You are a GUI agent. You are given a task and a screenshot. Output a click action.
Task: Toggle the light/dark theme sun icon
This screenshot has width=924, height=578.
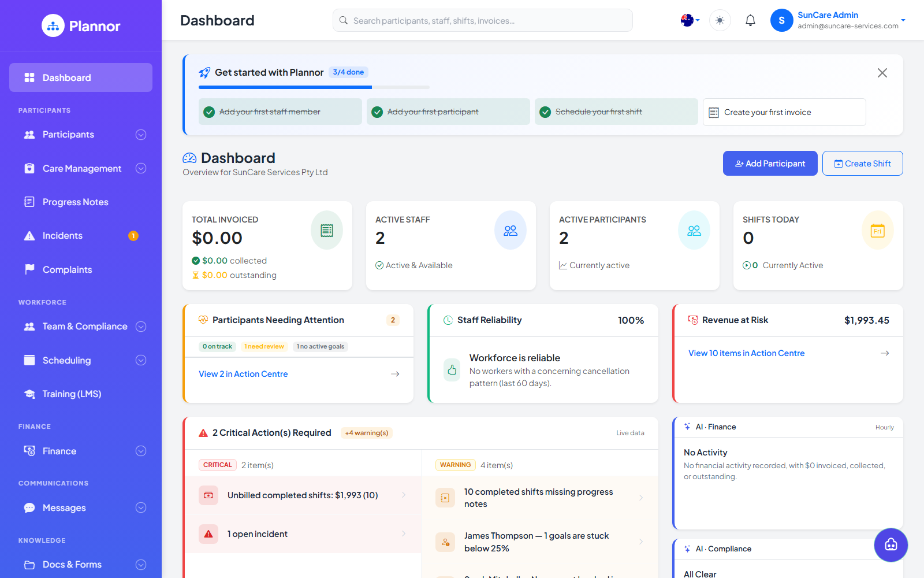pos(720,20)
